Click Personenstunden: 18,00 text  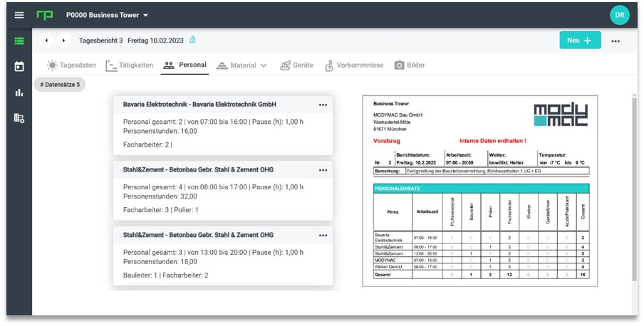tap(160, 262)
